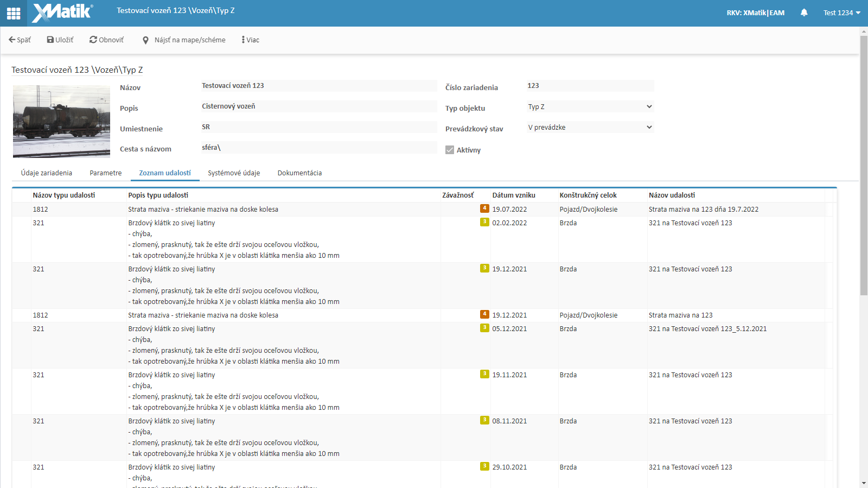This screenshot has width=868, height=488.
Task: Toggle the Aktívny checkbox
Action: (x=450, y=150)
